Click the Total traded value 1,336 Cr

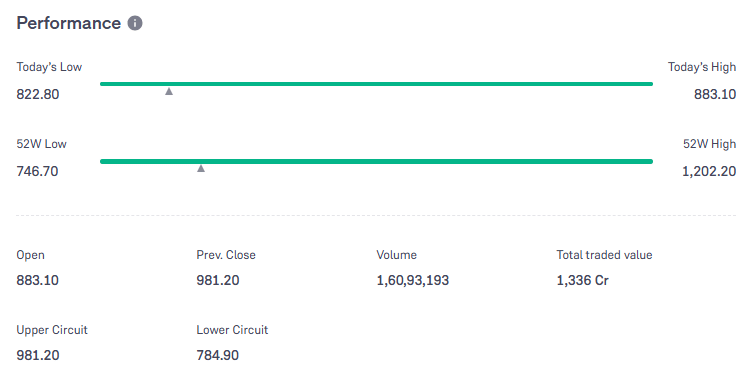(583, 280)
